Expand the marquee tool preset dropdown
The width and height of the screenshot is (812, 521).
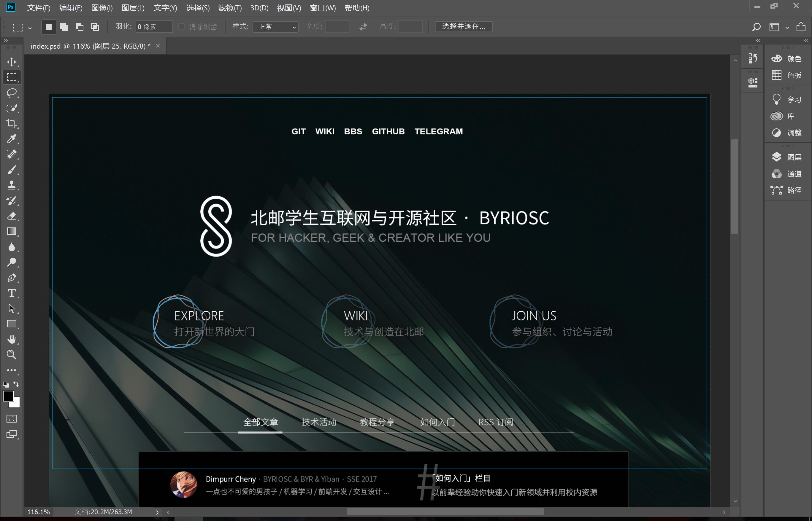coord(30,28)
